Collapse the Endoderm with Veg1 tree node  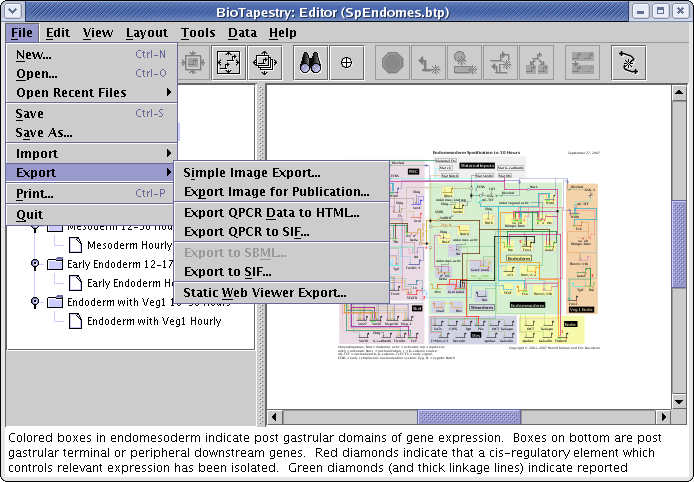pos(35,301)
